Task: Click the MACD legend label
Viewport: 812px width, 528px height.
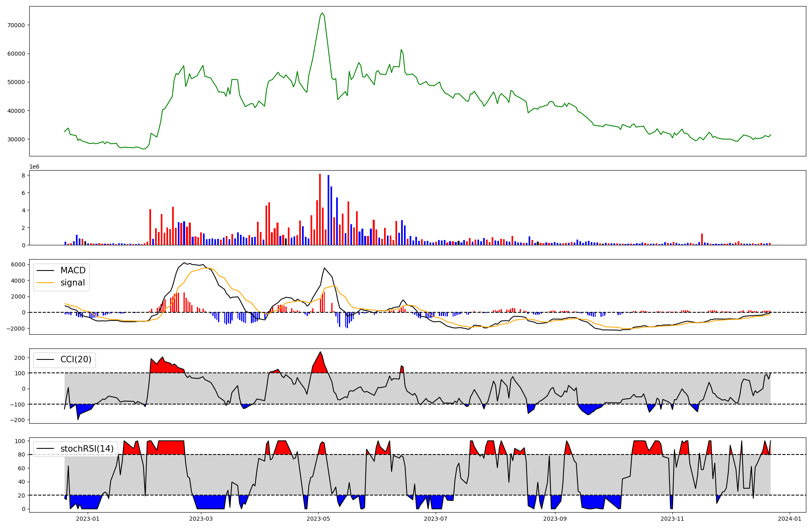Action: click(73, 270)
